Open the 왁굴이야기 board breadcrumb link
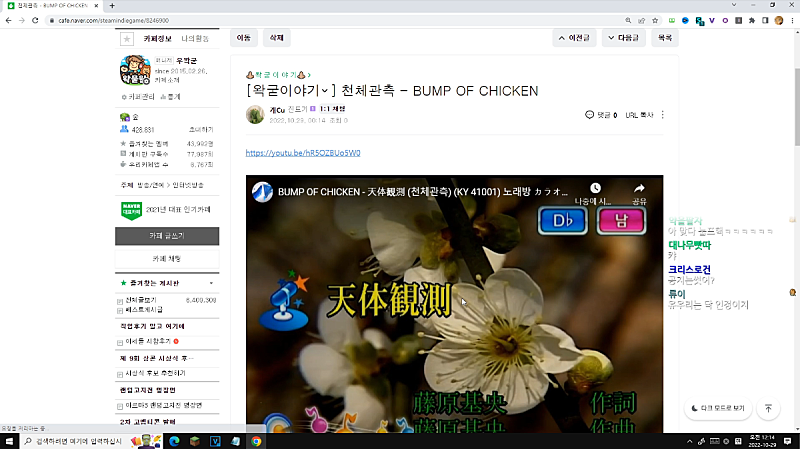The width and height of the screenshot is (800, 449). pos(278,75)
